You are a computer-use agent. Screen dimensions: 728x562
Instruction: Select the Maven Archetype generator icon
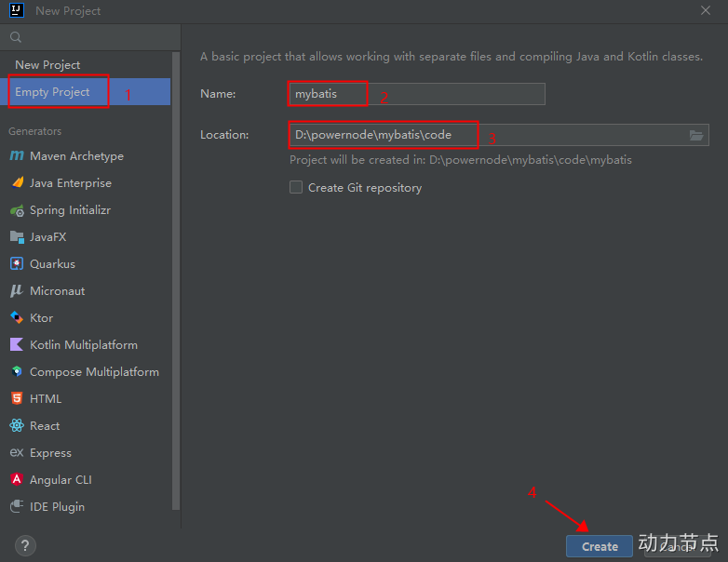pyautogui.click(x=17, y=156)
